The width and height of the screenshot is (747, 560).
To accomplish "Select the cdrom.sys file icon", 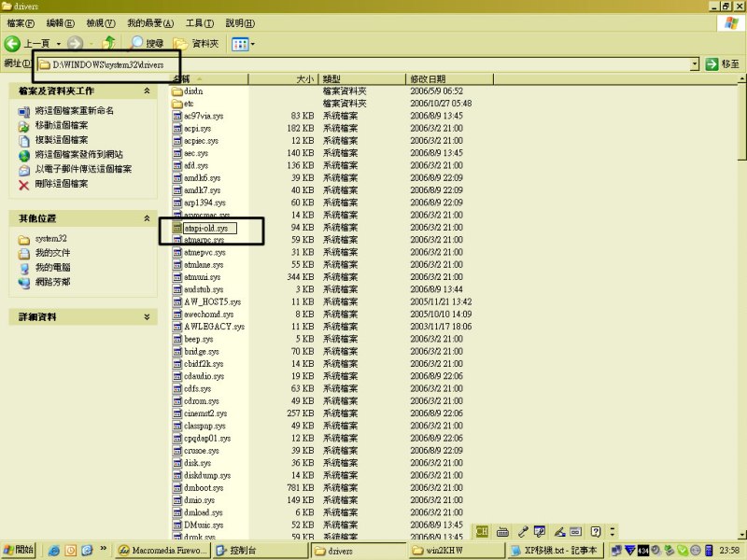I will tap(177, 400).
